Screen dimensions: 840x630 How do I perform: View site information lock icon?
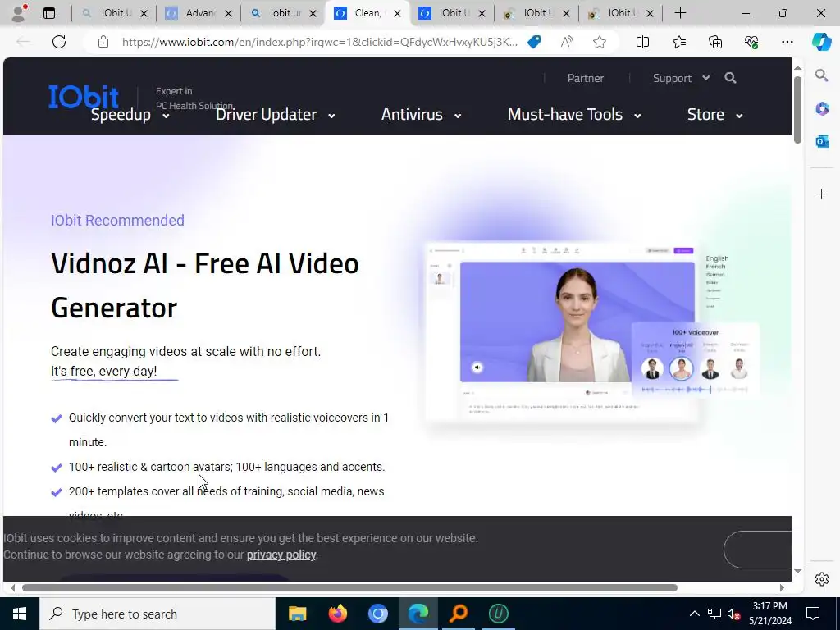click(x=103, y=42)
